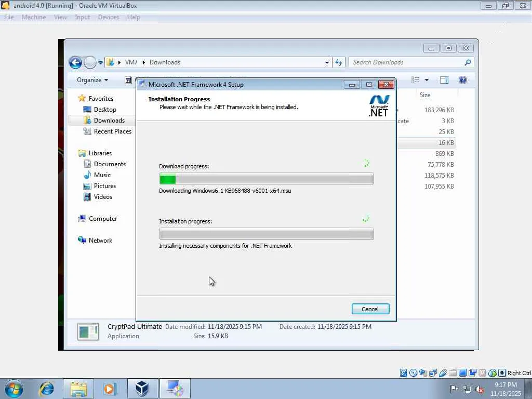The image size is (532, 399).
Task: Click the taskbar clock
Action: (x=506, y=389)
